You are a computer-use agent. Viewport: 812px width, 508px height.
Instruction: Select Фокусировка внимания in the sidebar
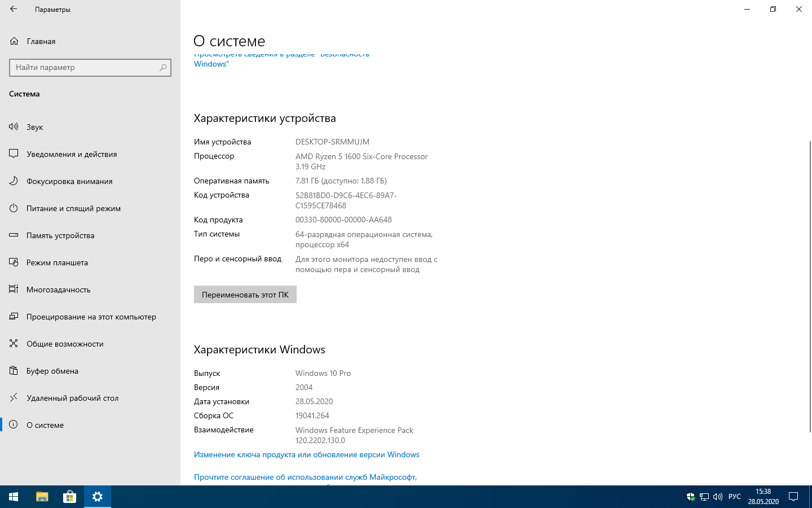tap(90, 181)
